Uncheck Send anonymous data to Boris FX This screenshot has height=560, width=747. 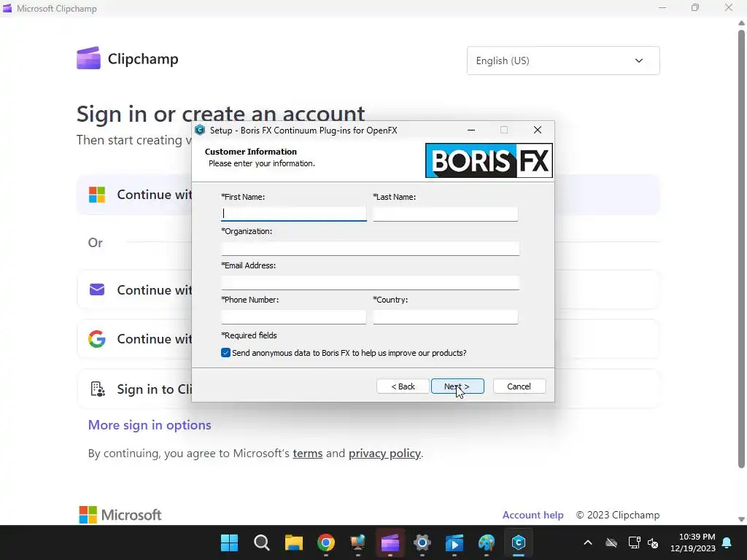pyautogui.click(x=226, y=353)
